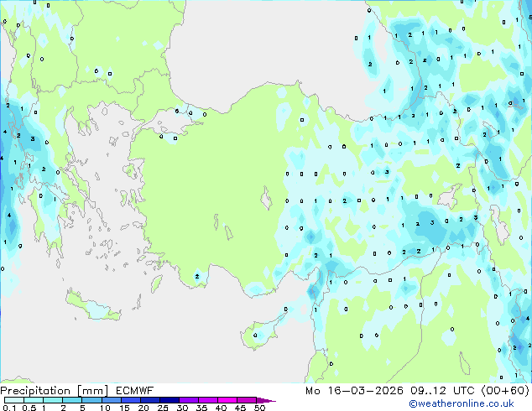
Task: Click the 10–15 mm legend color swatch
Action: (x=111, y=400)
